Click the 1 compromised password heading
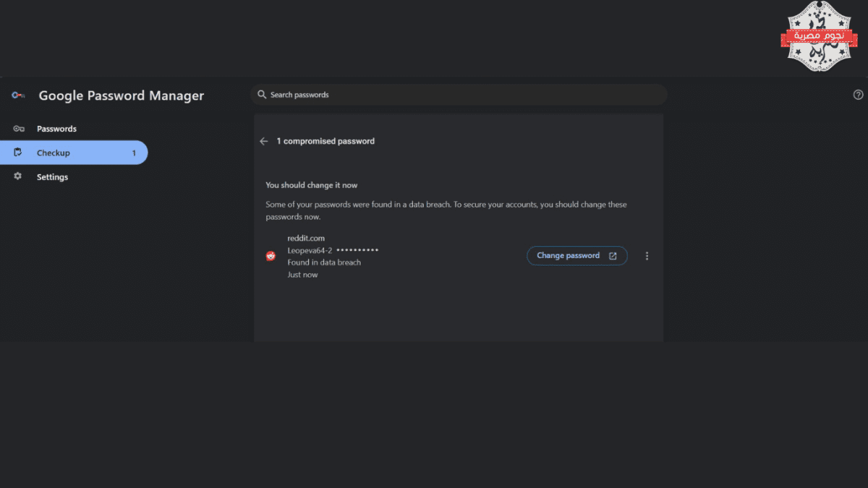The image size is (868, 488). click(325, 141)
